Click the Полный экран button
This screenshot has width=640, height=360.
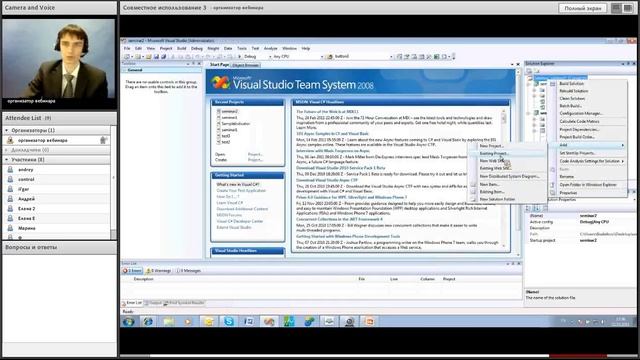point(583,8)
